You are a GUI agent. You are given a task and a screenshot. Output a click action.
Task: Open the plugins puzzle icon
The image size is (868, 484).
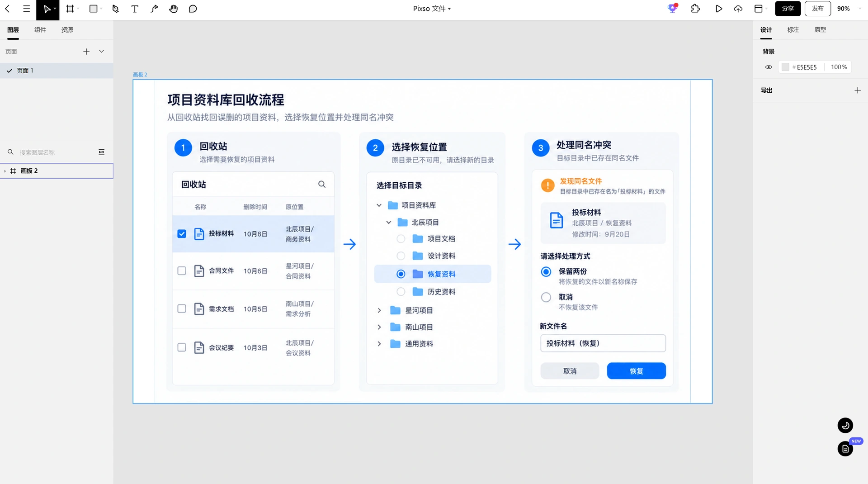[x=695, y=9]
